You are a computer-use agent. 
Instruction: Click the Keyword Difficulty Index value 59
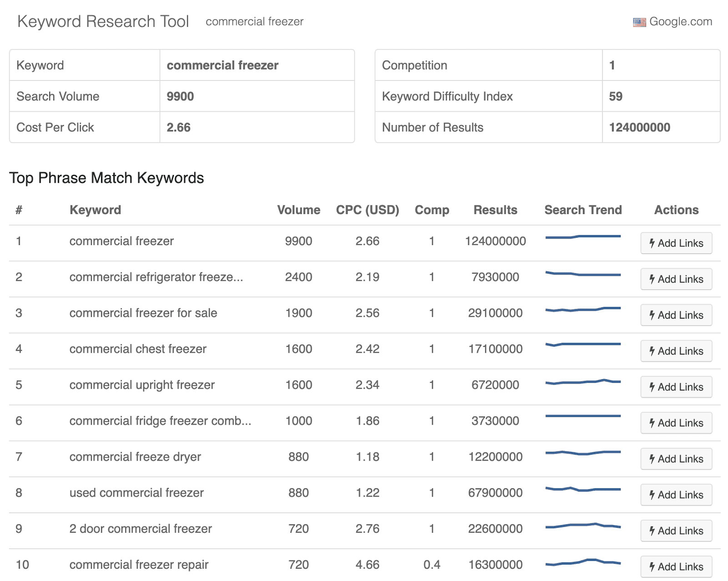click(x=615, y=96)
